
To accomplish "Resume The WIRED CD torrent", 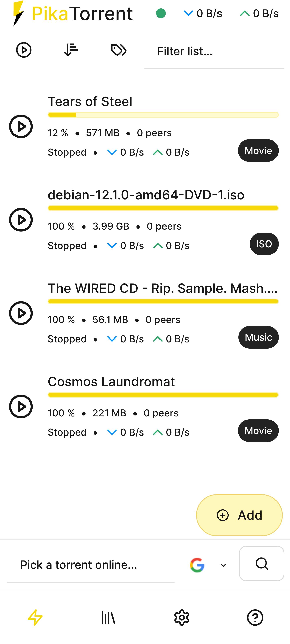I will click(x=21, y=313).
